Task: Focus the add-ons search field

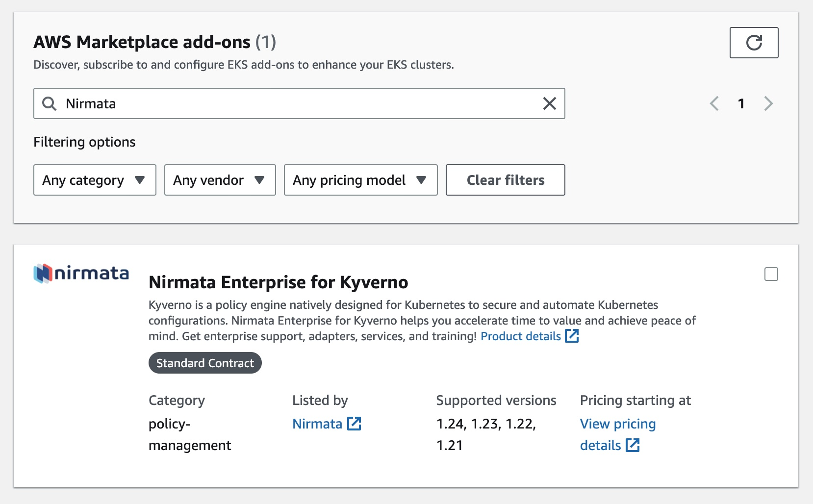Action: (299, 103)
